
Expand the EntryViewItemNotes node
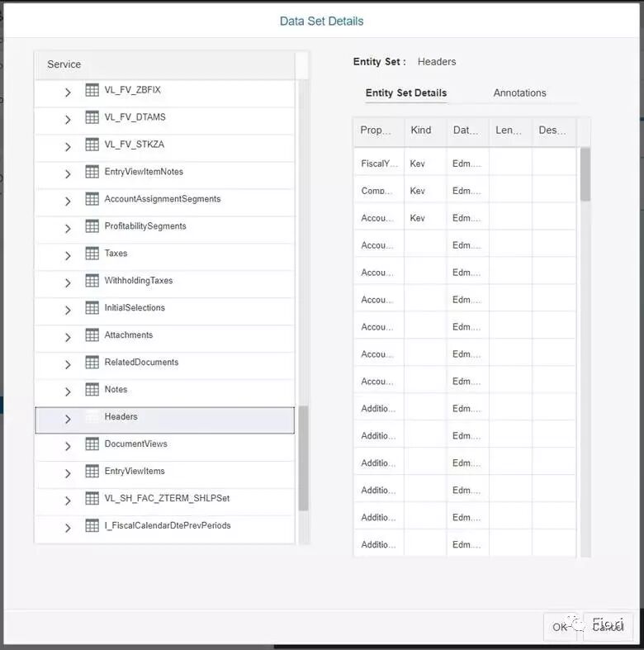point(68,174)
